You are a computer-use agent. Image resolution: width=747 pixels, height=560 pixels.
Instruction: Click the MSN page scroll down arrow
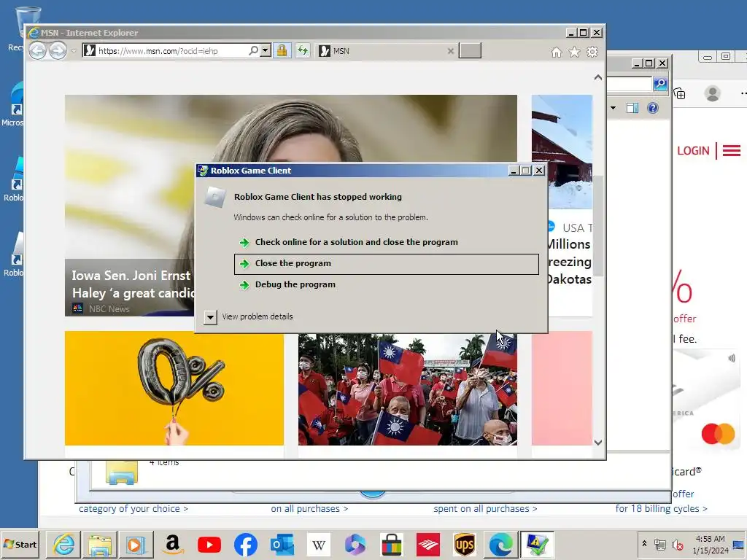(x=598, y=443)
